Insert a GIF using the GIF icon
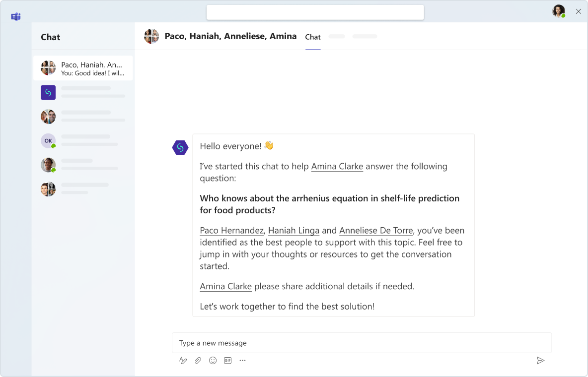Screen dimensions: 588x377 click(228, 361)
